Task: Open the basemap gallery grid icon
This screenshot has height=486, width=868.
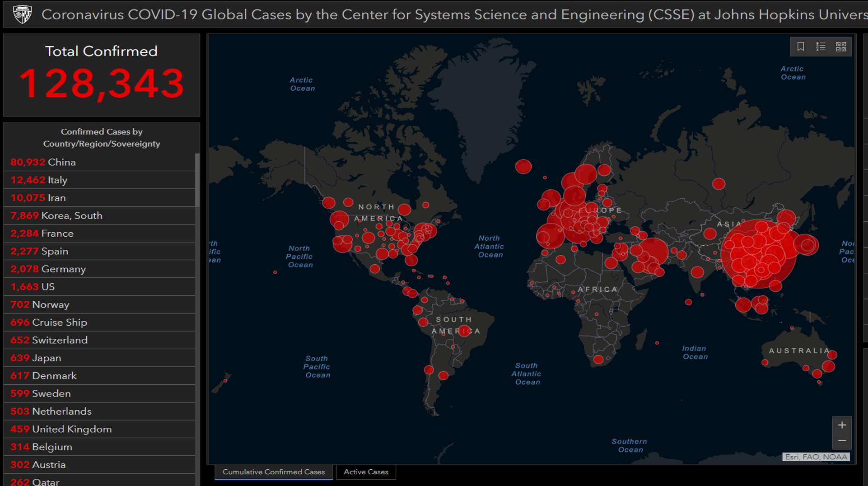Action: click(x=841, y=47)
